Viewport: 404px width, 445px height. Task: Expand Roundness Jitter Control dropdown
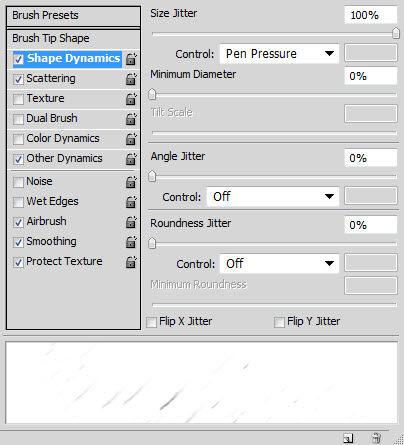coord(279,264)
